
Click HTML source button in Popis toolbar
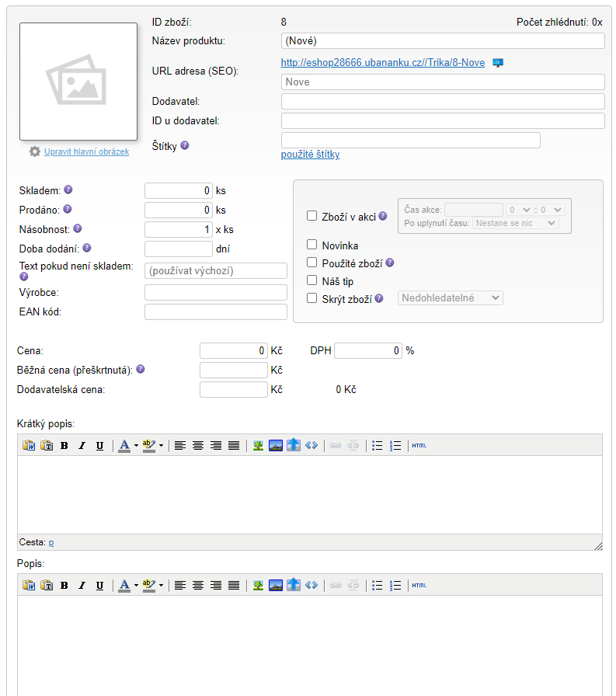click(x=419, y=586)
